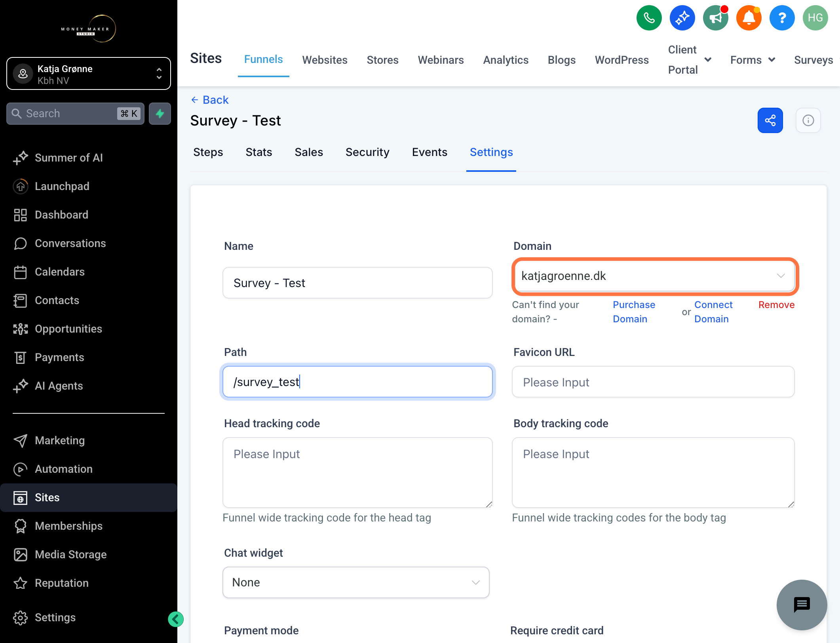This screenshot has height=643, width=840.
Task: Click the green lightning quick actions button
Action: click(160, 114)
